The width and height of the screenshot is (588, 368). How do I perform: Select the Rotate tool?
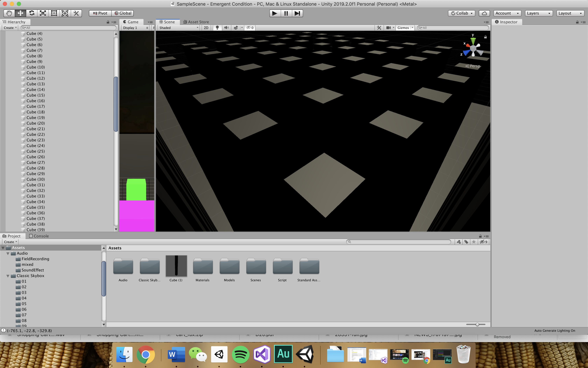coord(31,13)
